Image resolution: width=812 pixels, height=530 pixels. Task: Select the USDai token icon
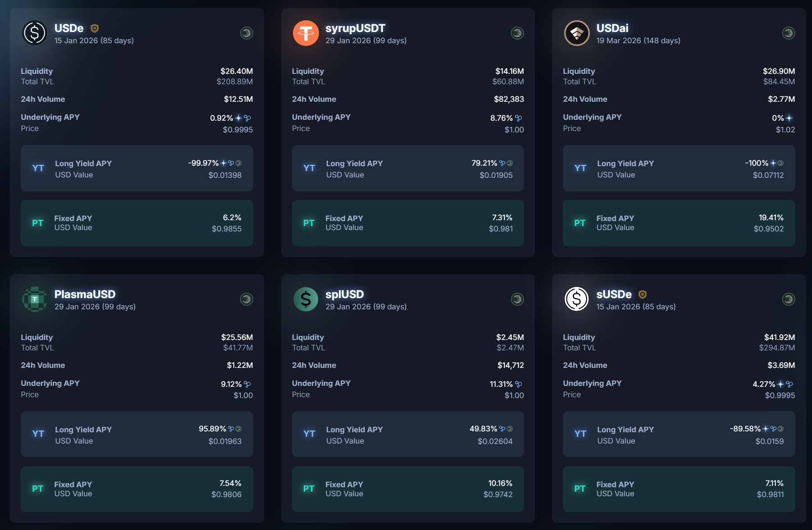[576, 32]
